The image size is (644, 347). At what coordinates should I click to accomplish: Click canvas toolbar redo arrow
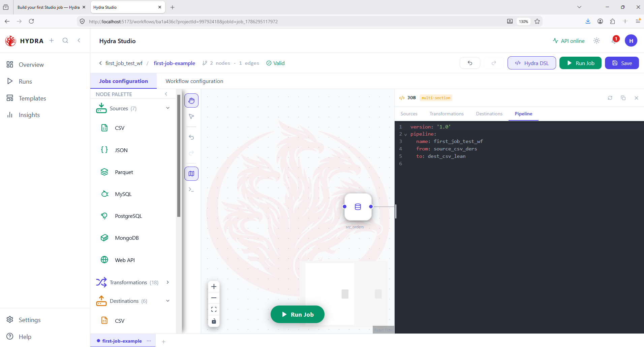pyautogui.click(x=191, y=153)
